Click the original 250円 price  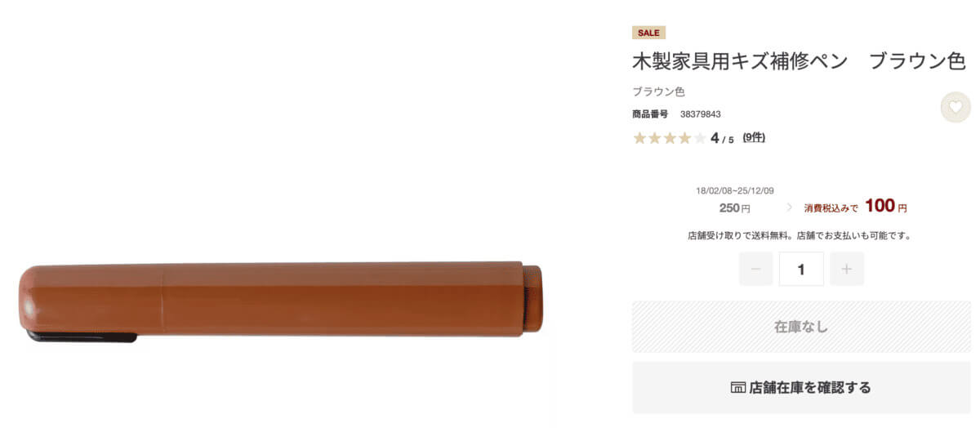tap(735, 207)
